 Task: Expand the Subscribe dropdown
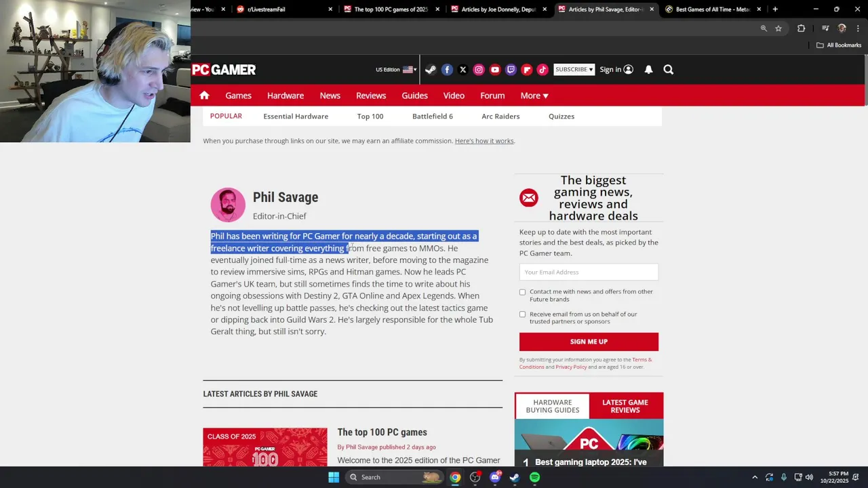[x=574, y=69]
